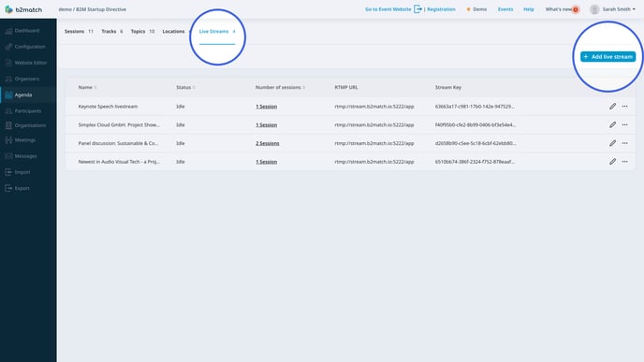Click Add live stream button

point(607,57)
